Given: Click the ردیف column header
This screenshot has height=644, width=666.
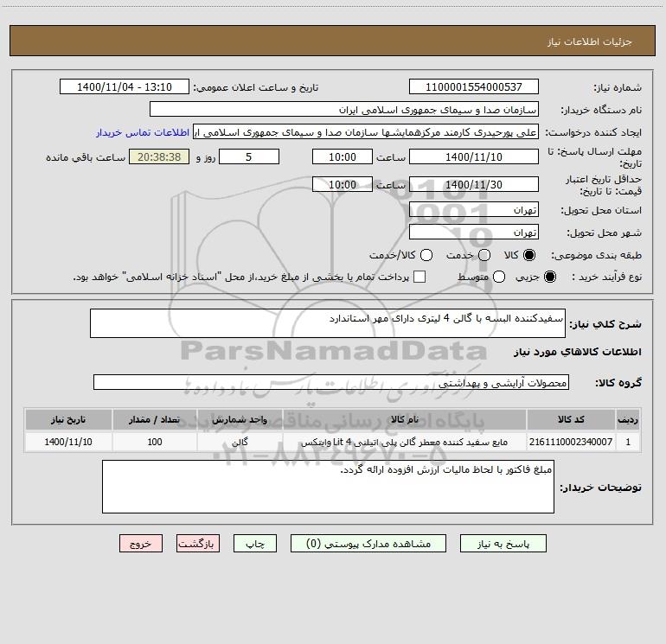Looking at the screenshot, I should [x=628, y=420].
